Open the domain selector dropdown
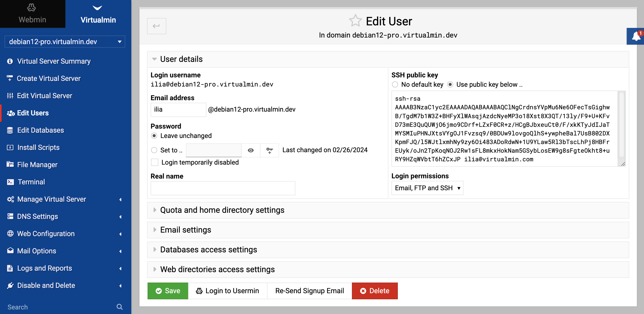 pos(65,42)
